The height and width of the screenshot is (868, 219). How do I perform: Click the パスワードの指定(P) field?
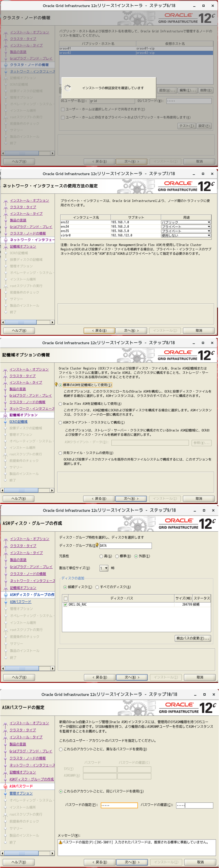click(x=119, y=805)
